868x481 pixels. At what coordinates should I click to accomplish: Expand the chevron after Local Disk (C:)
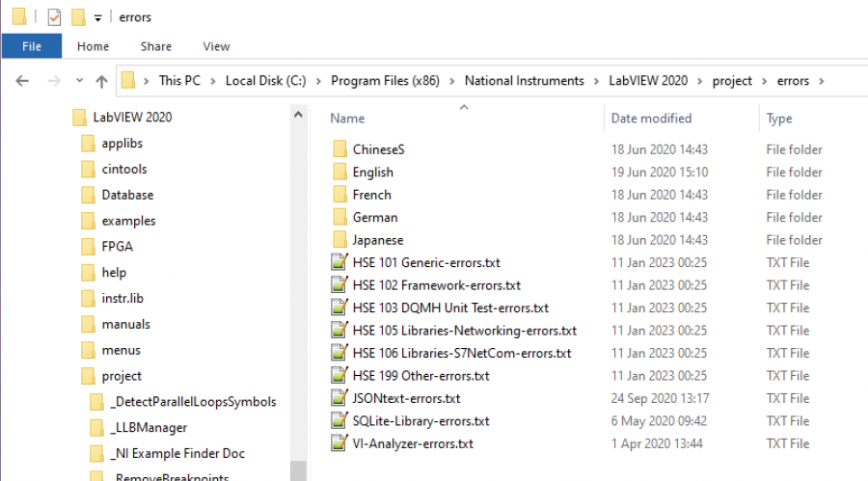pos(318,81)
